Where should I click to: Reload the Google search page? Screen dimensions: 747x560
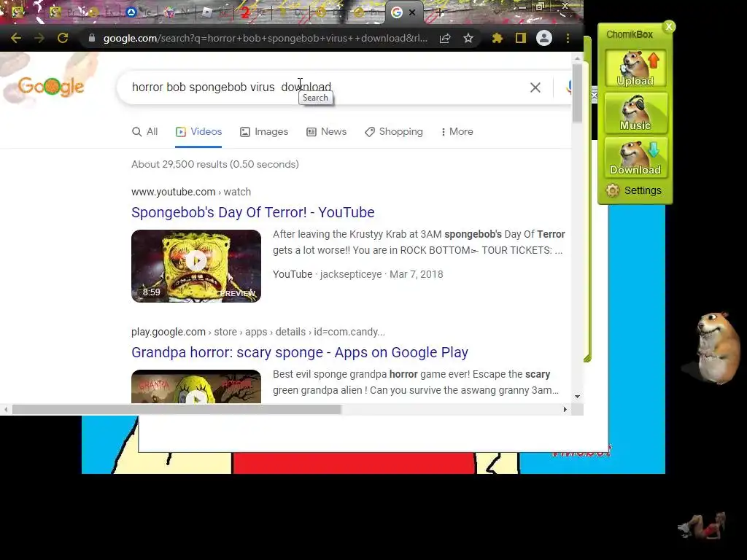coord(63,38)
